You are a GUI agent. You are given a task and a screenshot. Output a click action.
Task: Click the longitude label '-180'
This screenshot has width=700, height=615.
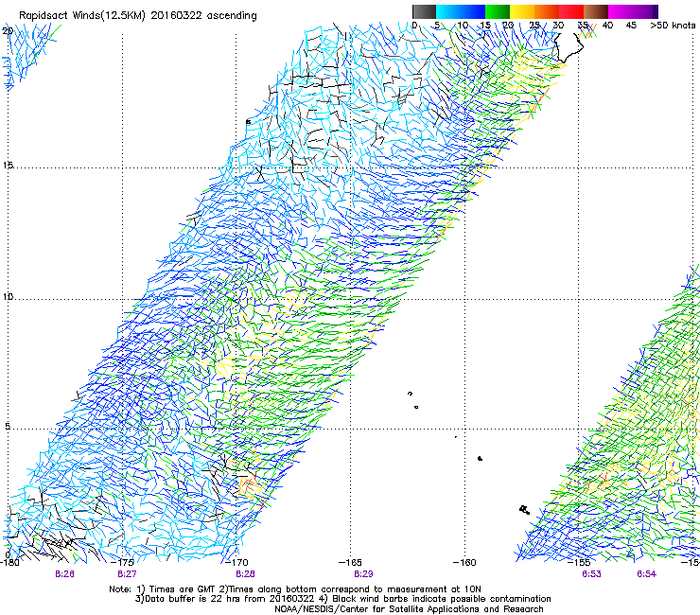tap(9, 562)
